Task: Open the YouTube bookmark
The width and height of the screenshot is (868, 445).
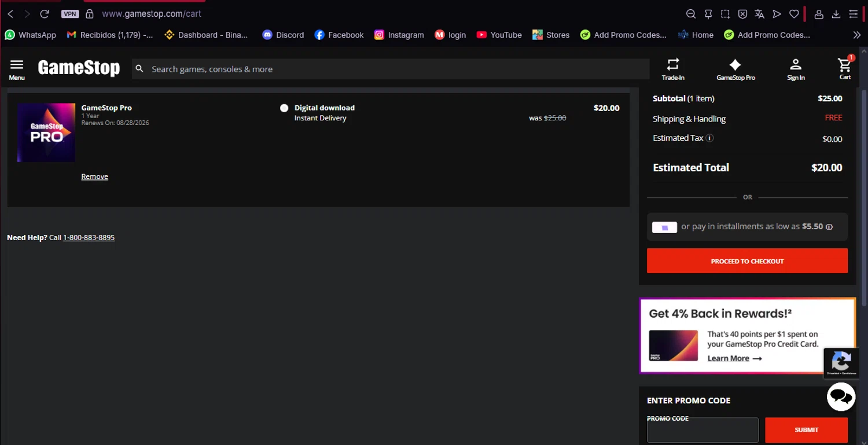Action: [x=499, y=35]
